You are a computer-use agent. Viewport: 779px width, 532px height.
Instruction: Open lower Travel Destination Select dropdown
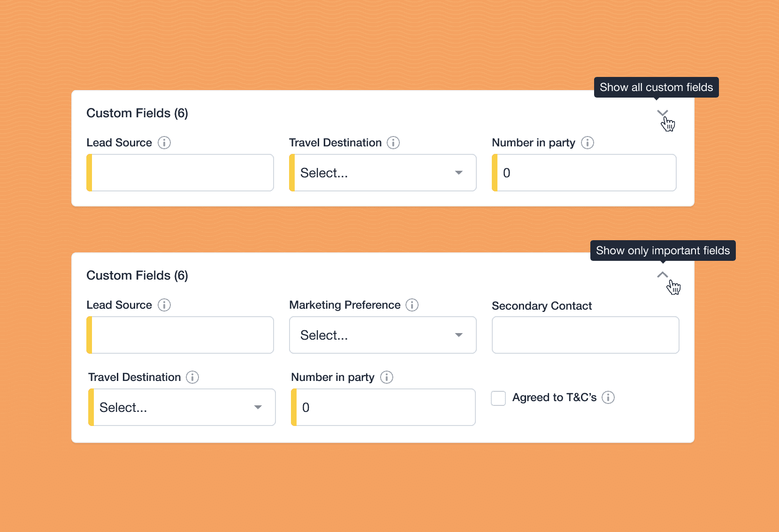coord(182,407)
